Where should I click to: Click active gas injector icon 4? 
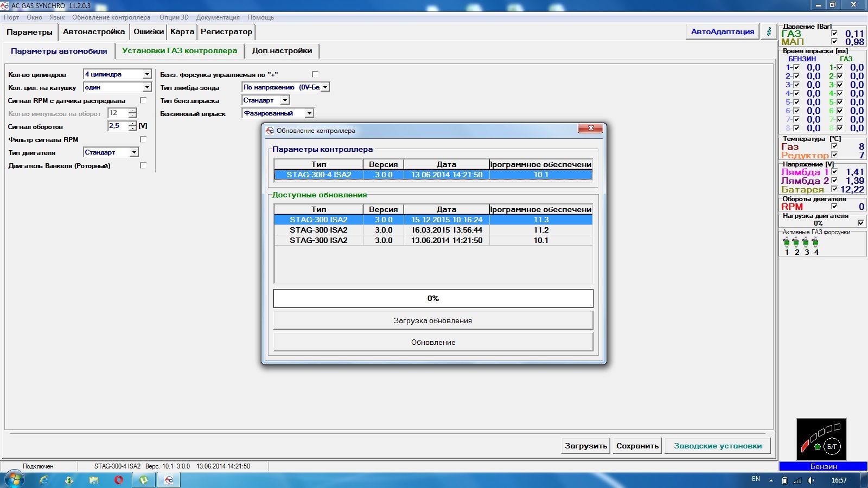pyautogui.click(x=815, y=242)
